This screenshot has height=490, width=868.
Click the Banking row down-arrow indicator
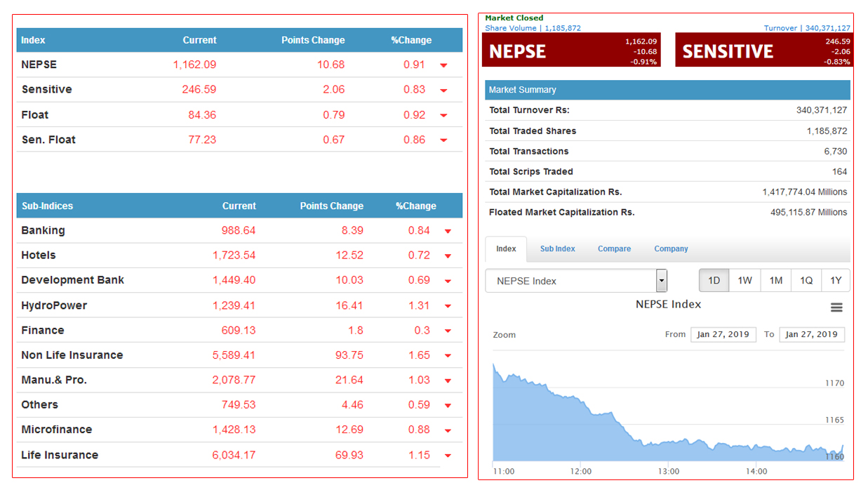[448, 231]
